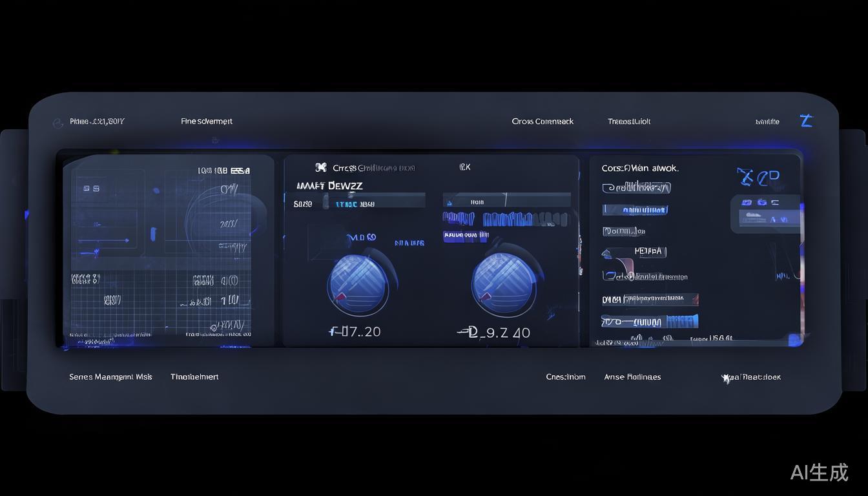This screenshot has height=496, width=868.
Task: Click the 'Series Managemnt Msis' bottom label
Action: [110, 377]
